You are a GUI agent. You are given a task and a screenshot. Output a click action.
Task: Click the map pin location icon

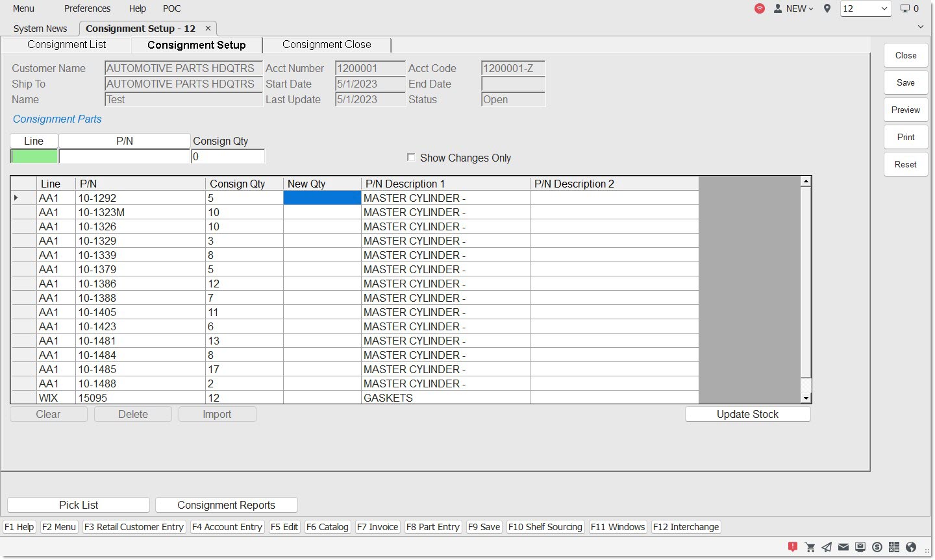(827, 8)
